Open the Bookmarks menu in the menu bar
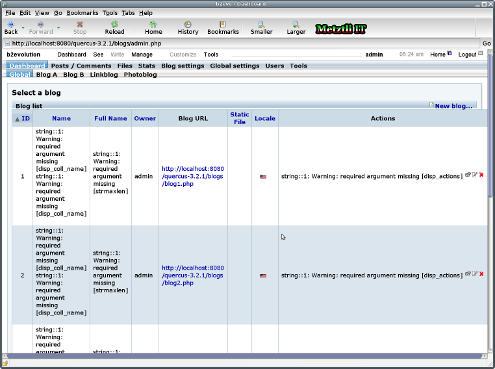 [82, 13]
